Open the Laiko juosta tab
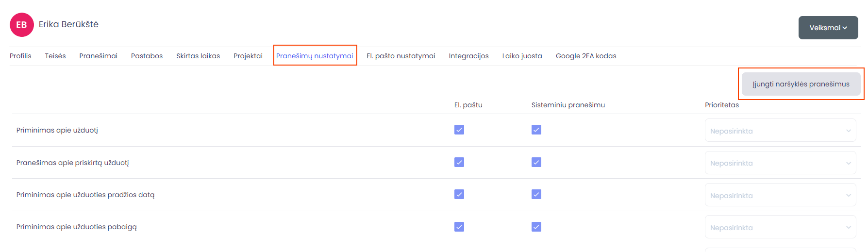The height and width of the screenshot is (252, 868). coord(522,56)
